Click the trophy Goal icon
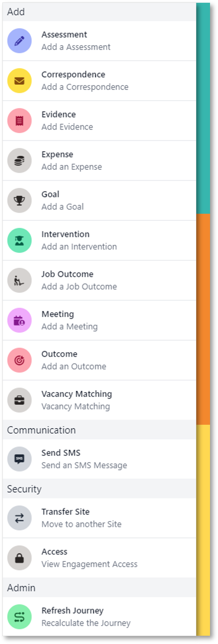Viewport: 218px width, 644px height. click(x=19, y=201)
